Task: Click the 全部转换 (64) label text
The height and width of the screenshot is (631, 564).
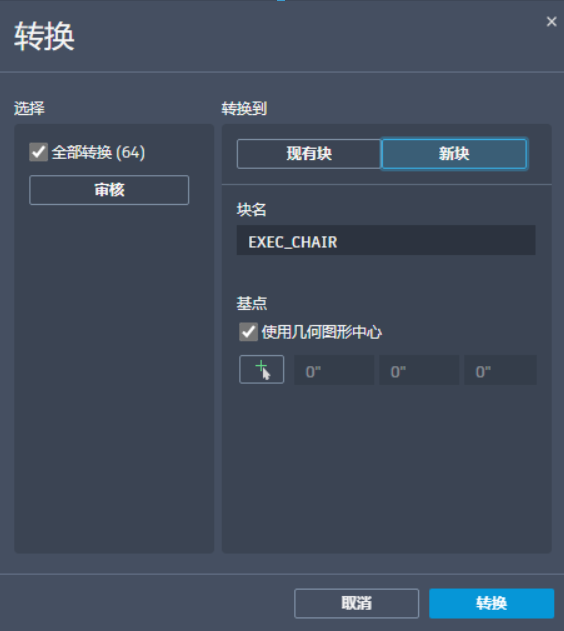Action: tap(99, 153)
